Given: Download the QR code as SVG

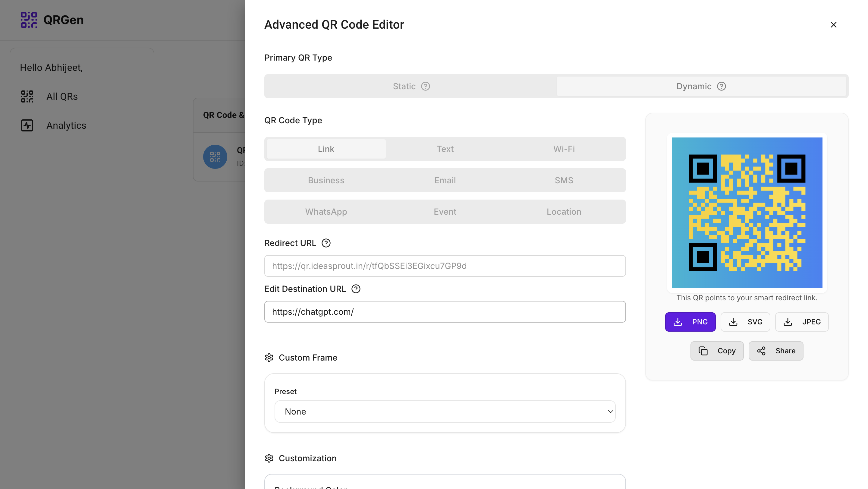Looking at the screenshot, I should pyautogui.click(x=745, y=322).
